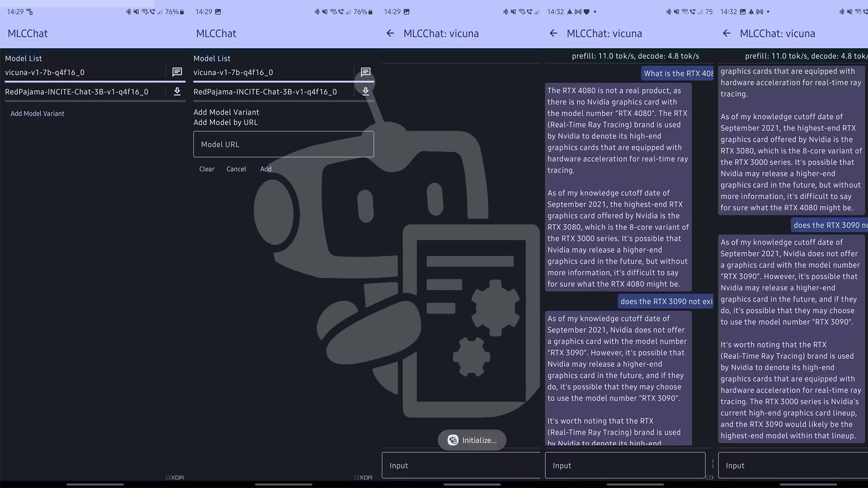The height and width of the screenshot is (488, 868).
Task: Click the back arrow in fourth MLCChat panel
Action: pyautogui.click(x=553, y=33)
